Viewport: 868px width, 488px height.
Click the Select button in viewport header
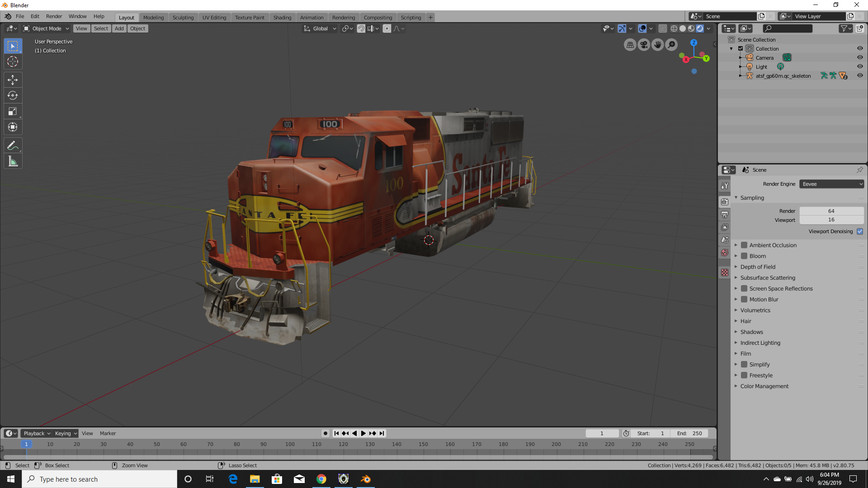click(101, 28)
